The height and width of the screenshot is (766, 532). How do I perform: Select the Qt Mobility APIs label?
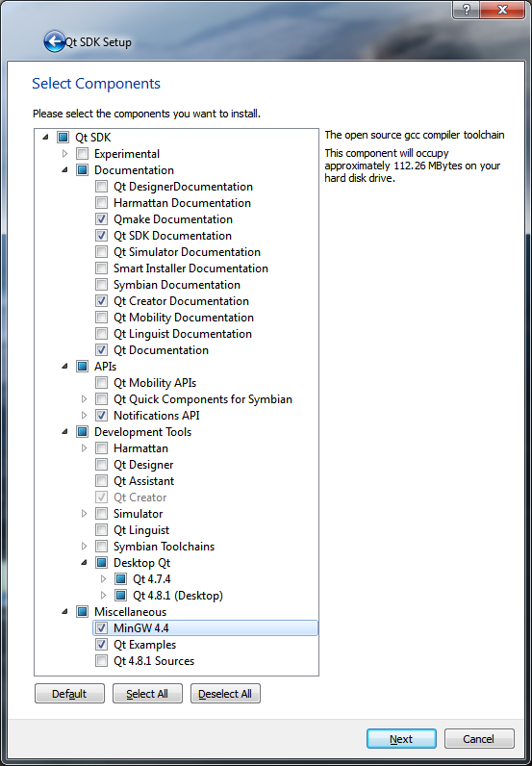(x=155, y=383)
